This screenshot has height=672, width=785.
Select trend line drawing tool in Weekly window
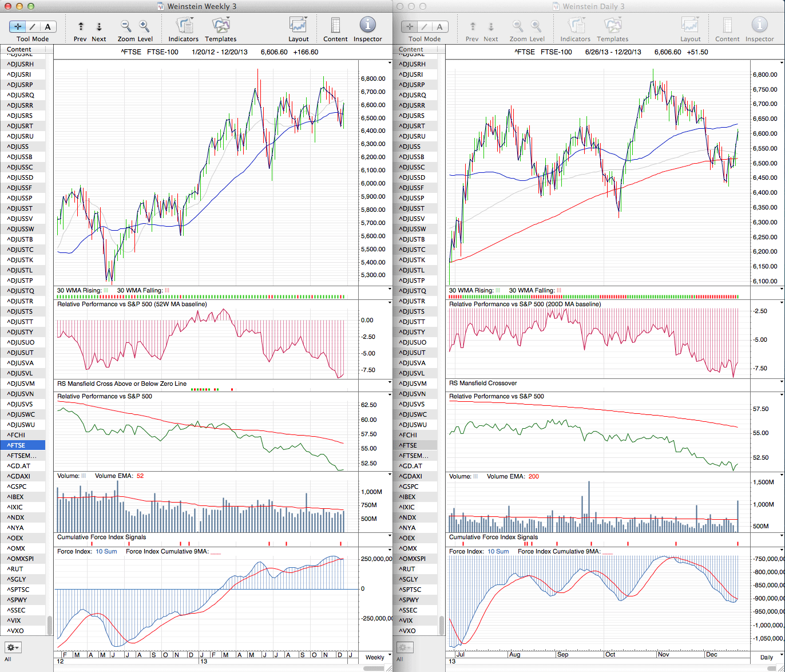[33, 26]
